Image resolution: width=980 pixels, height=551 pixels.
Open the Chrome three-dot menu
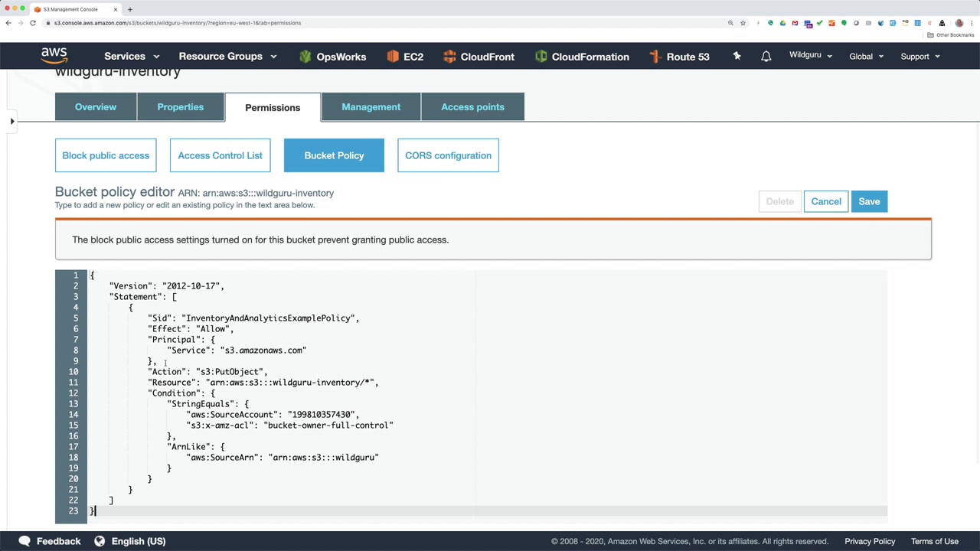[x=972, y=23]
